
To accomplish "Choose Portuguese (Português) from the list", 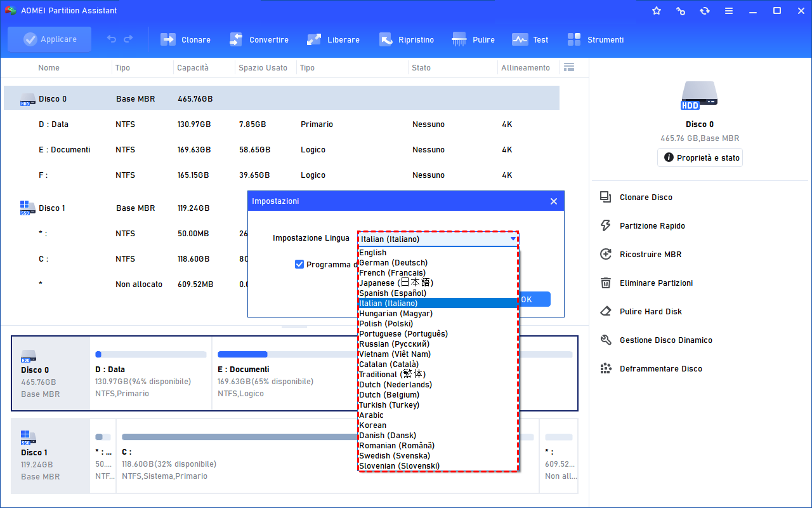I will coord(438,334).
